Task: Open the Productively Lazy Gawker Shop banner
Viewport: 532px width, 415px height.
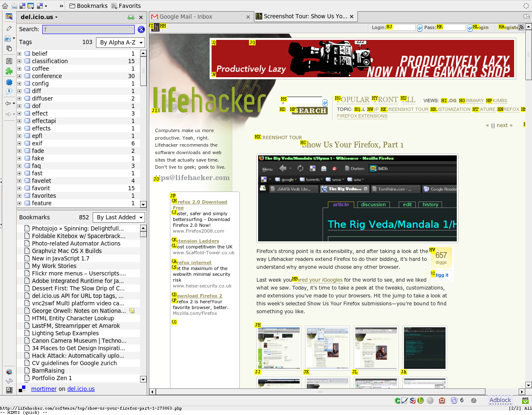Action: 363,59
